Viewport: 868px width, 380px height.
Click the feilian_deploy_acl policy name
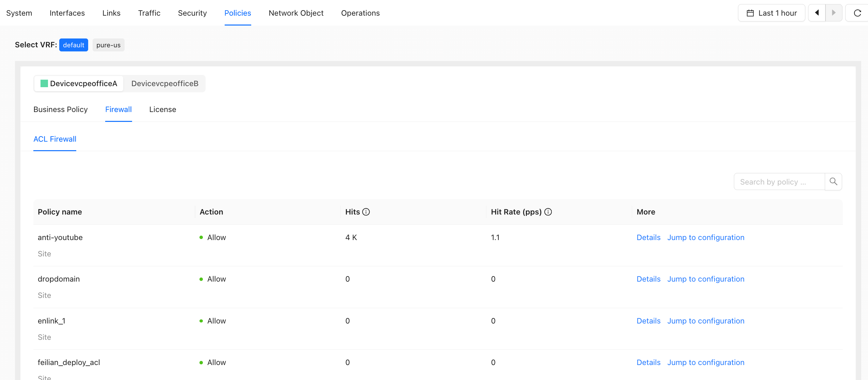[69, 362]
